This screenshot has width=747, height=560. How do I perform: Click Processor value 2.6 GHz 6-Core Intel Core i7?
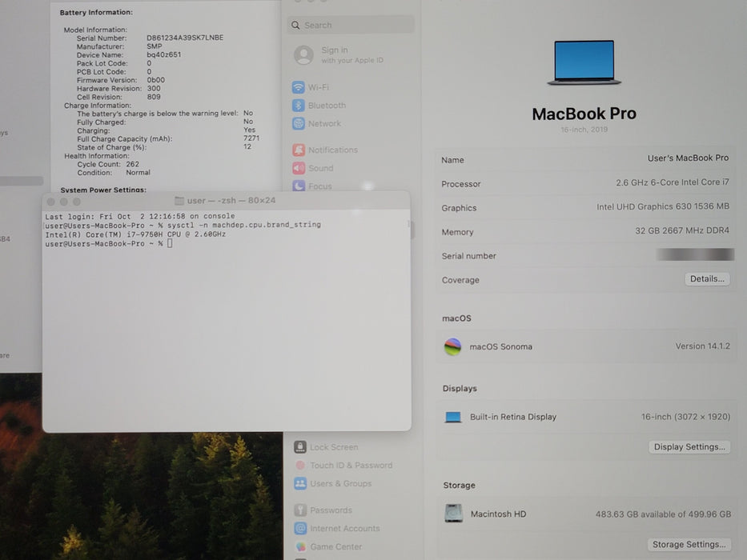673,182
